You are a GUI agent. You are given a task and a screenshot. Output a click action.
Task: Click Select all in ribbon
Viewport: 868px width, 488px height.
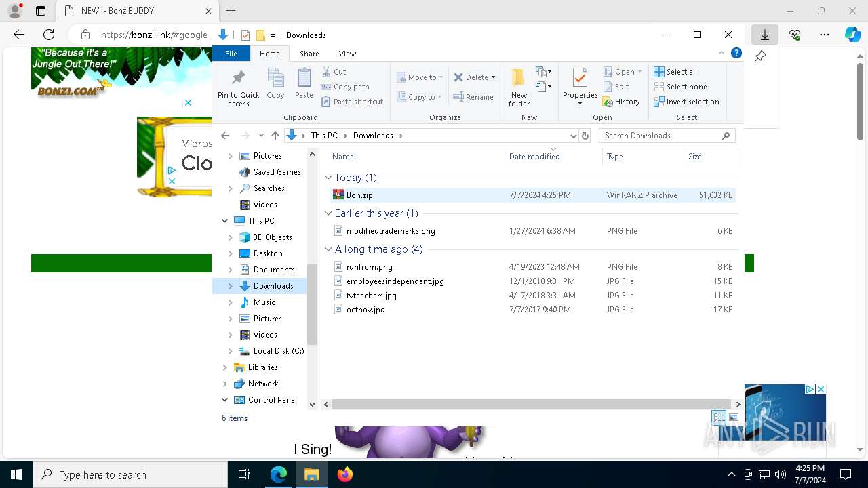click(675, 72)
